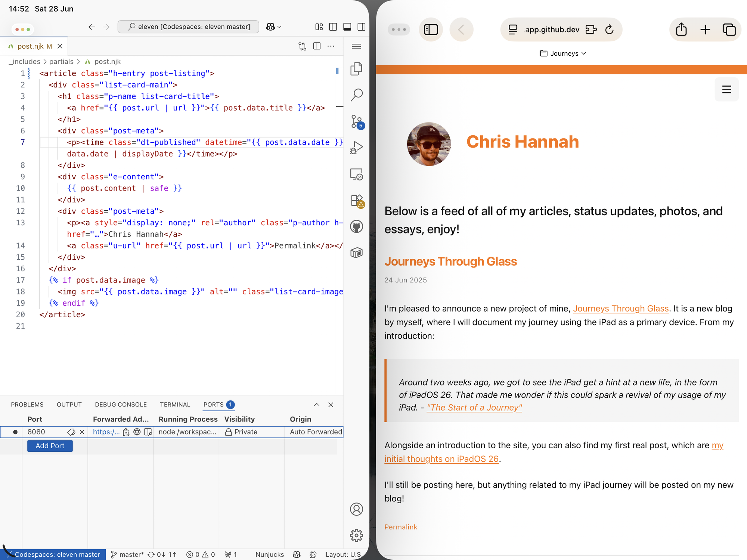
Task: Open the Permalink link under the post
Action: point(400,527)
